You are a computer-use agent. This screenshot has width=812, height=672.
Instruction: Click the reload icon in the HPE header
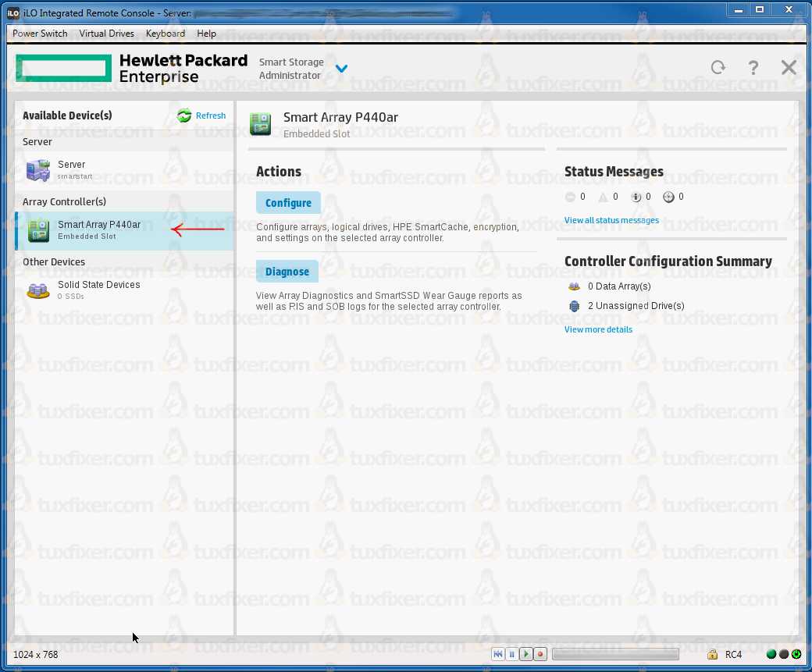click(x=718, y=67)
